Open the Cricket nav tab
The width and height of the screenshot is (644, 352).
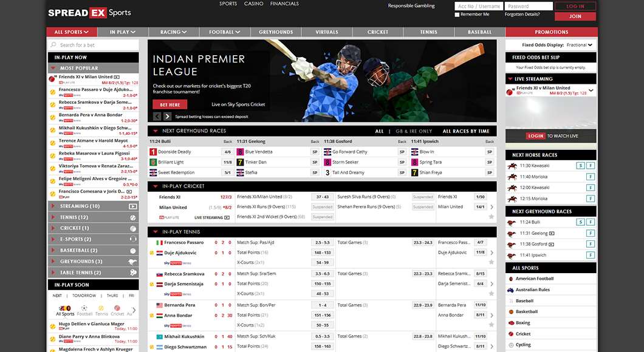378,32
